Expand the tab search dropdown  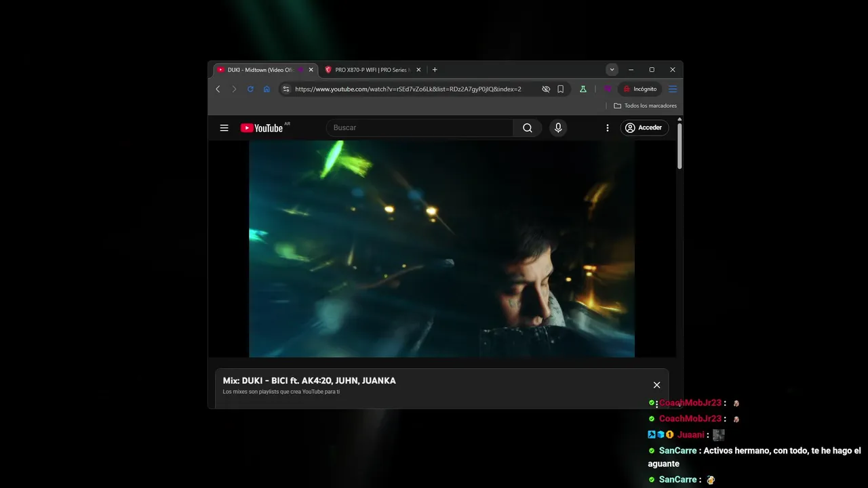(612, 70)
